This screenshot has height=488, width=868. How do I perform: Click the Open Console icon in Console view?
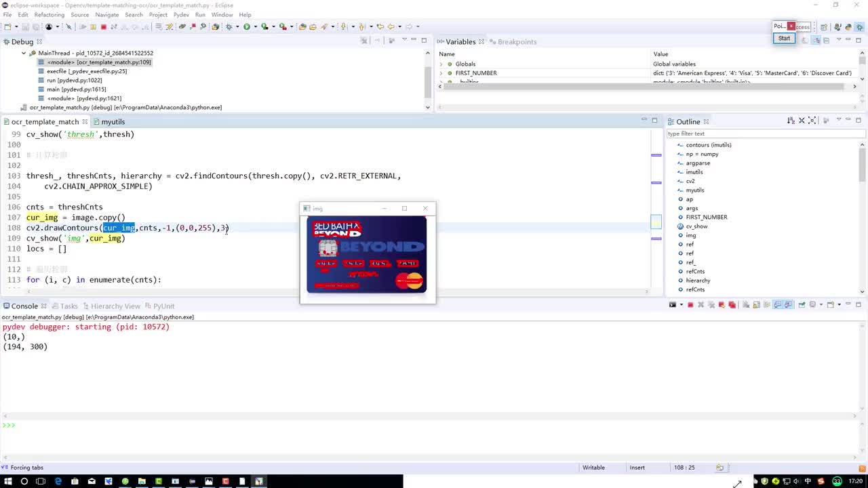click(830, 305)
